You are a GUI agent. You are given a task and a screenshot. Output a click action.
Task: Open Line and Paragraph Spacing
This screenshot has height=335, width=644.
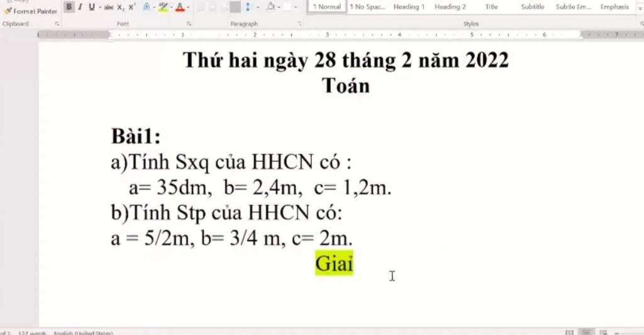coord(248,7)
